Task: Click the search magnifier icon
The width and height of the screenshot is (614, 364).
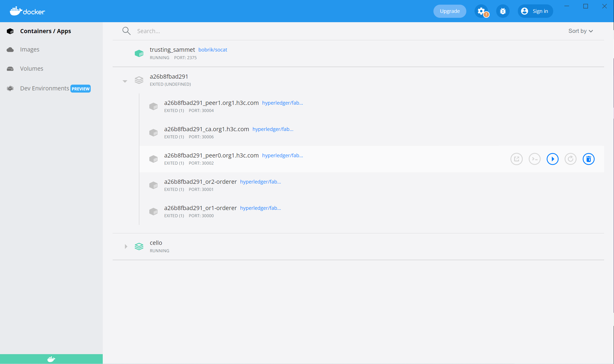Action: point(126,31)
